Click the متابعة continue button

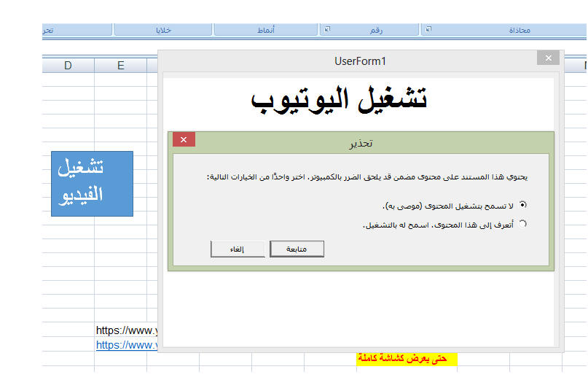point(297,249)
